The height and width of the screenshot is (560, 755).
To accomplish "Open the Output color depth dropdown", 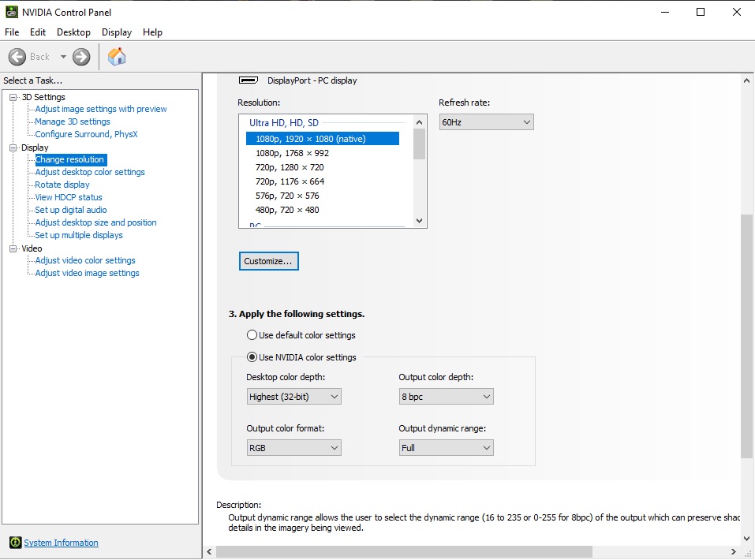I will pos(446,396).
